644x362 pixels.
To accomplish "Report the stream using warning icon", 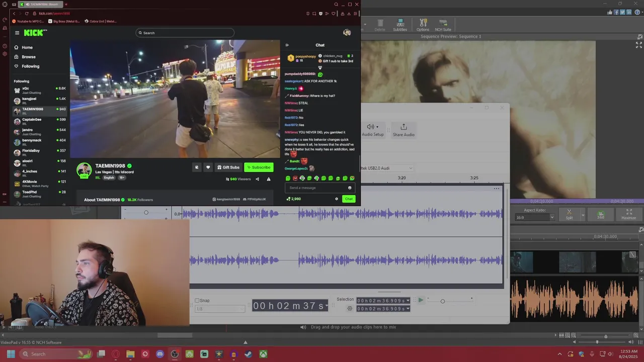I will click(x=269, y=179).
